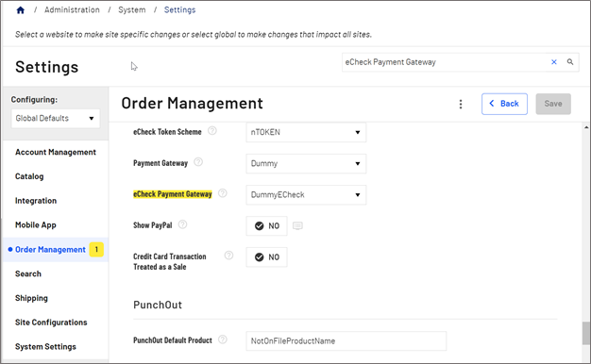Viewport: 591px width, 364px height.
Task: Open the eCheck Token Scheme dropdown
Action: (306, 132)
